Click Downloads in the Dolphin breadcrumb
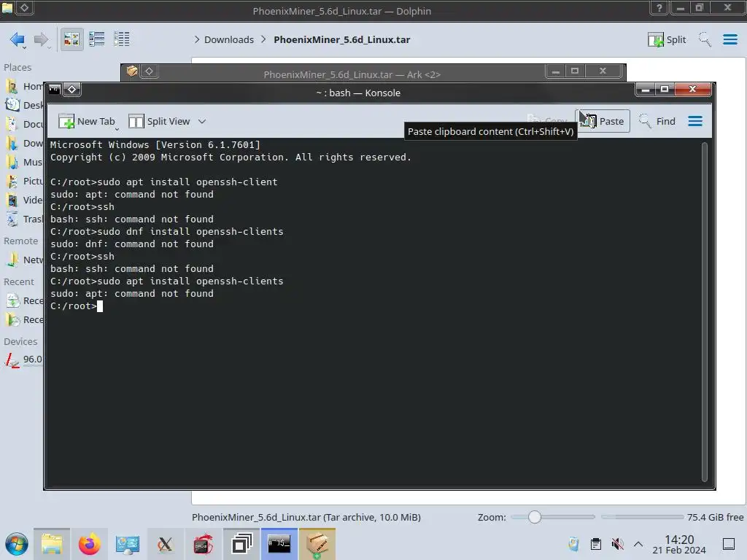This screenshot has width=747, height=560. pyautogui.click(x=228, y=39)
